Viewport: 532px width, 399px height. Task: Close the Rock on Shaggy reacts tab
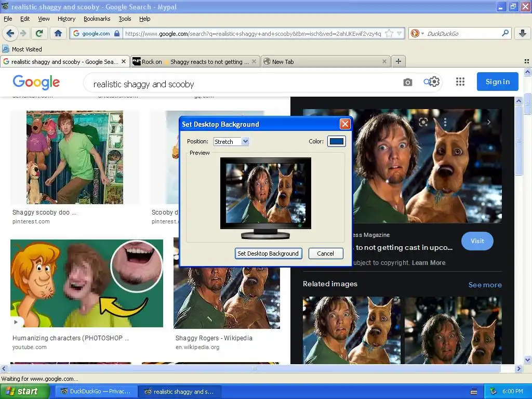click(254, 61)
